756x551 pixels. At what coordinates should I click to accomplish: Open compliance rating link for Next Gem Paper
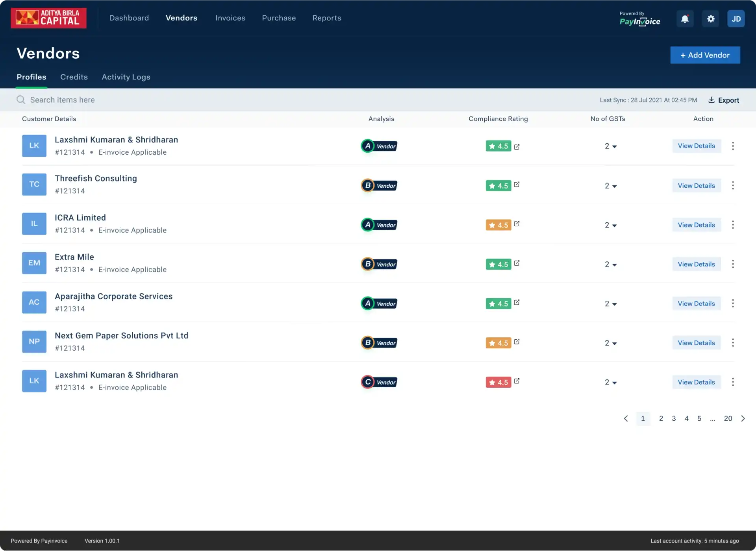pos(517,342)
